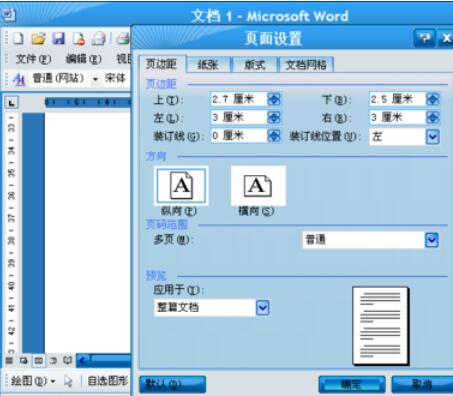Switch to the 版式 layout tab
This screenshot has width=453, height=396.
[x=255, y=65]
